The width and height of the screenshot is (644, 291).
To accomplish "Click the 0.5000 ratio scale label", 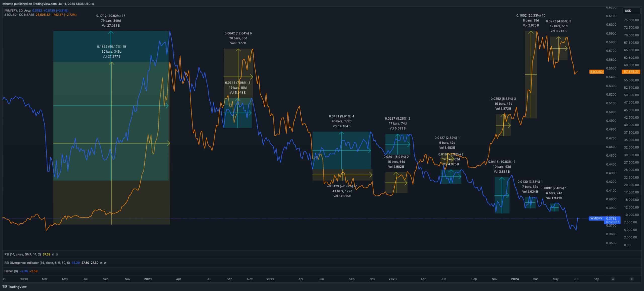I will [x=611, y=112].
